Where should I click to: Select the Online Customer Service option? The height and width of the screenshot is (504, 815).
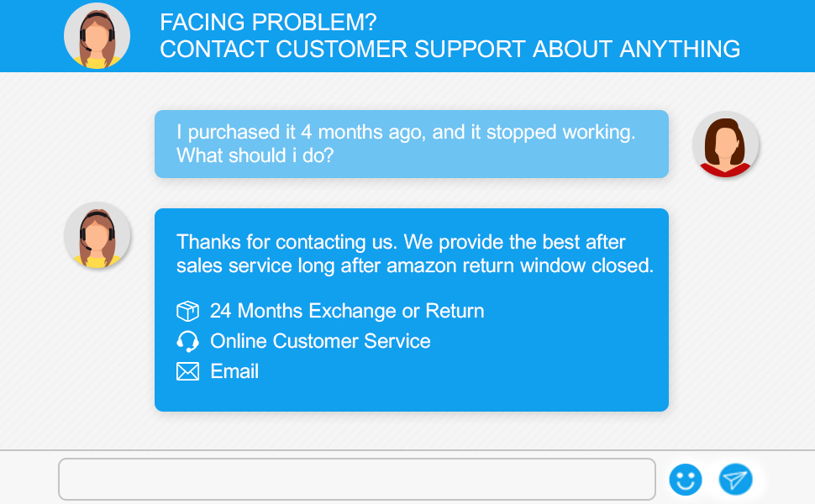pos(320,341)
